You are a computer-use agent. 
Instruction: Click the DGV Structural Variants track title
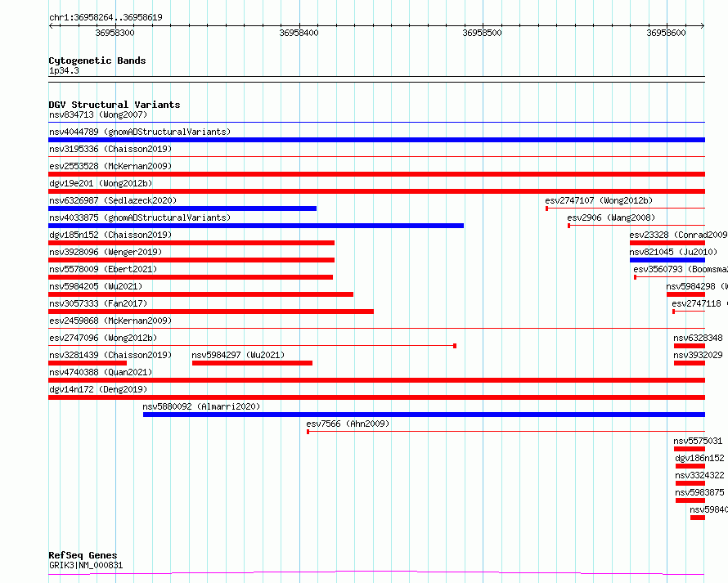pos(115,105)
